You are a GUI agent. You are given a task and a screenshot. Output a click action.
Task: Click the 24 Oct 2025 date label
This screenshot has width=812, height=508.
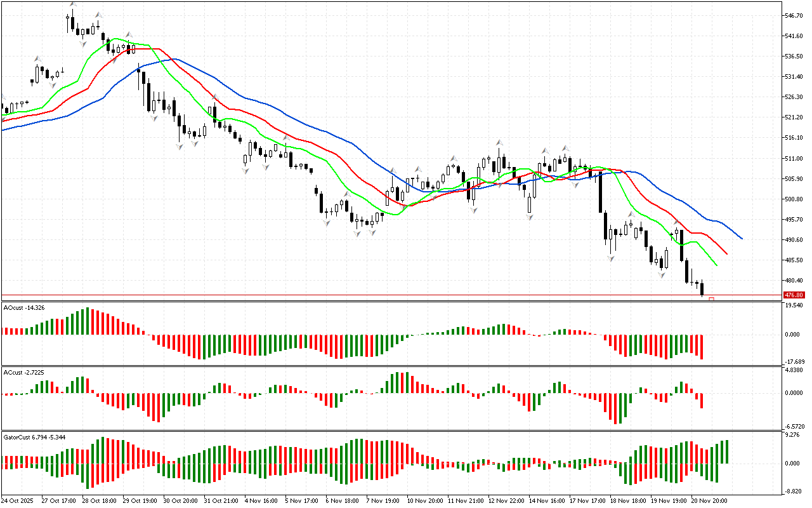(x=18, y=501)
